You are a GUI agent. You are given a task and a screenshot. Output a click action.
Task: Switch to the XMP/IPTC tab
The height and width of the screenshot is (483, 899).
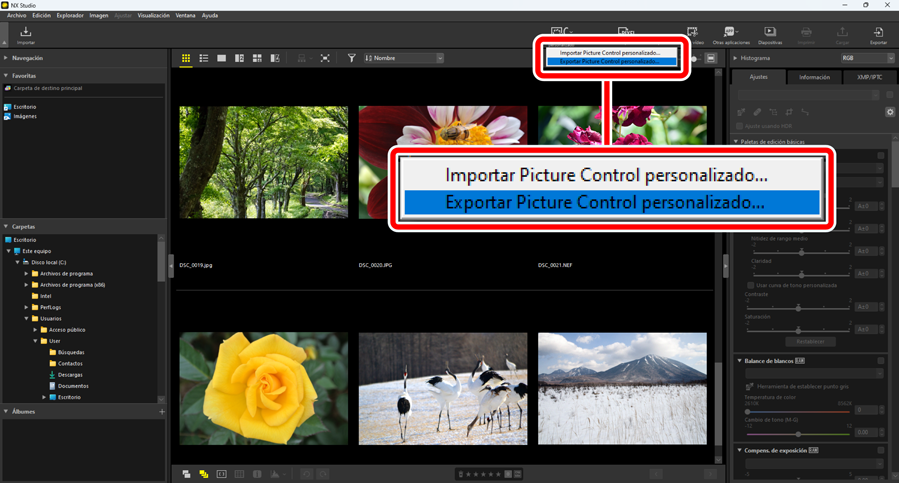point(867,77)
